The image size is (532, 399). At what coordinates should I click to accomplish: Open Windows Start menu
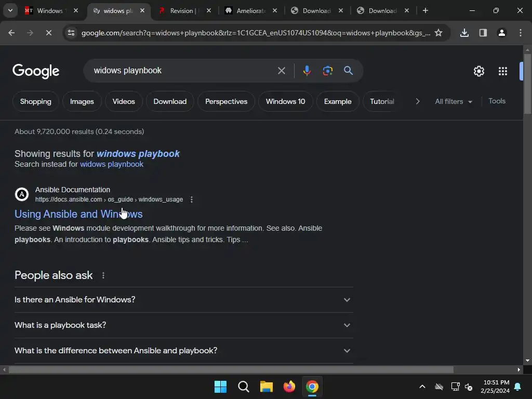coord(220,387)
